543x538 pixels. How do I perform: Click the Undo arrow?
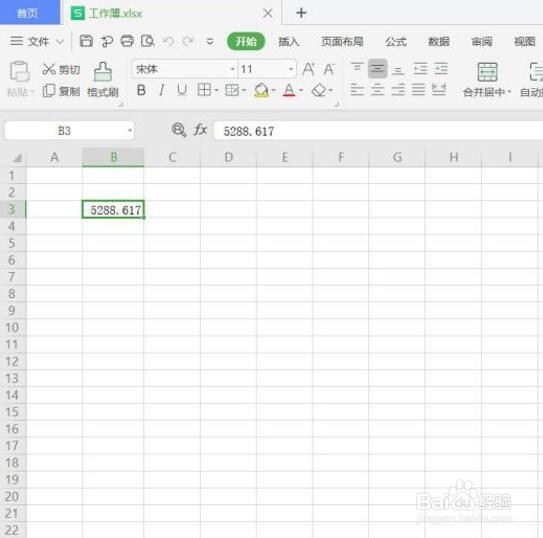click(x=169, y=42)
